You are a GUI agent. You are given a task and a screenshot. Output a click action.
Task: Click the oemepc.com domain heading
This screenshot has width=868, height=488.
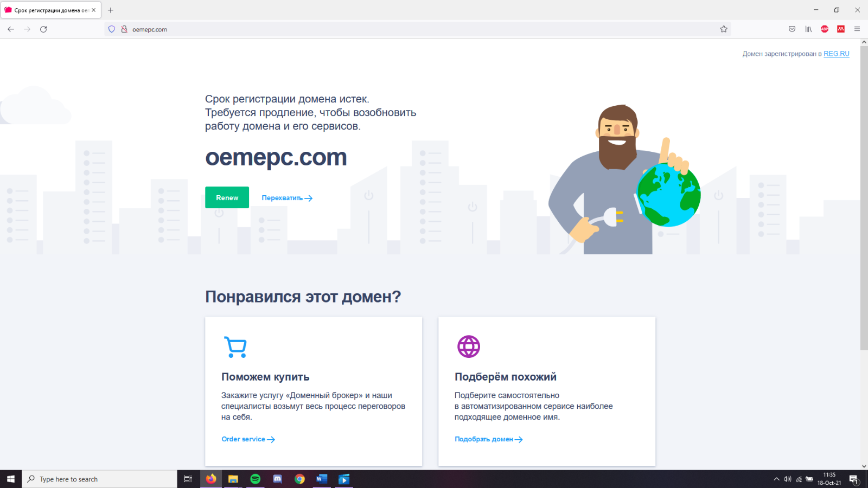pos(276,157)
